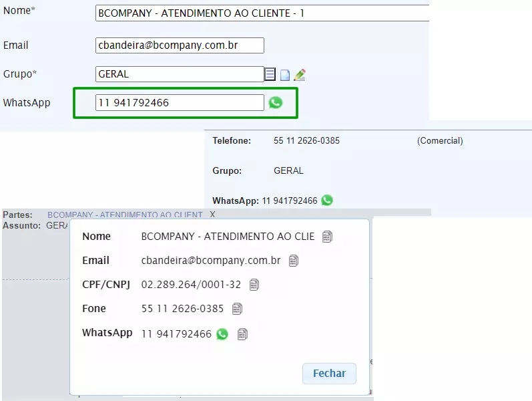Focus the Nome input field
The image size is (532, 401).
pyautogui.click(x=262, y=13)
